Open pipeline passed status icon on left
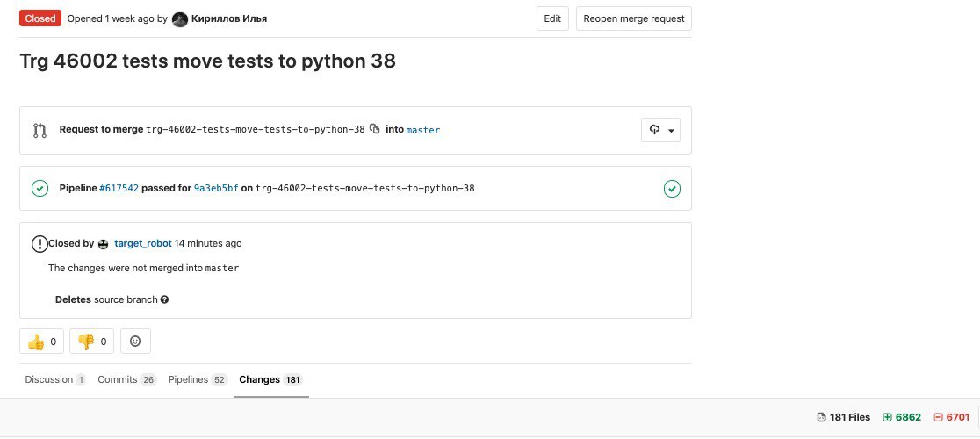980x439 pixels. point(40,188)
